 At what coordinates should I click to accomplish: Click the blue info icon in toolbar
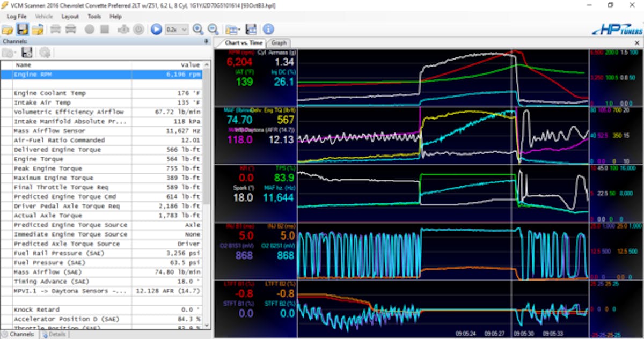(268, 30)
